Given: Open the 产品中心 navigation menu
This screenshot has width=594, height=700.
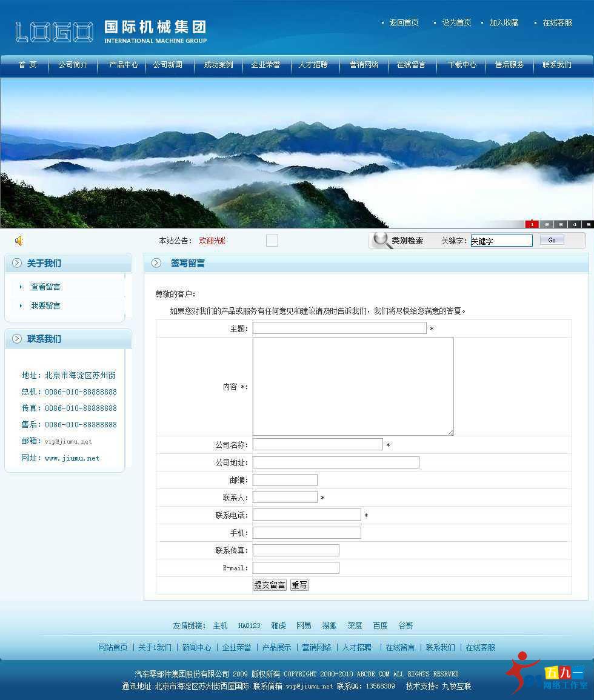Looking at the screenshot, I should click(x=122, y=64).
